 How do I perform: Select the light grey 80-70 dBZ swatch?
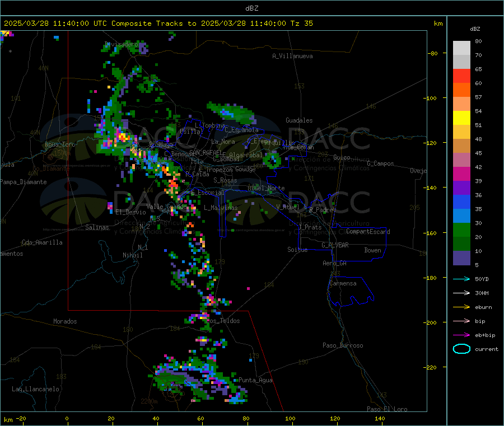(461, 48)
